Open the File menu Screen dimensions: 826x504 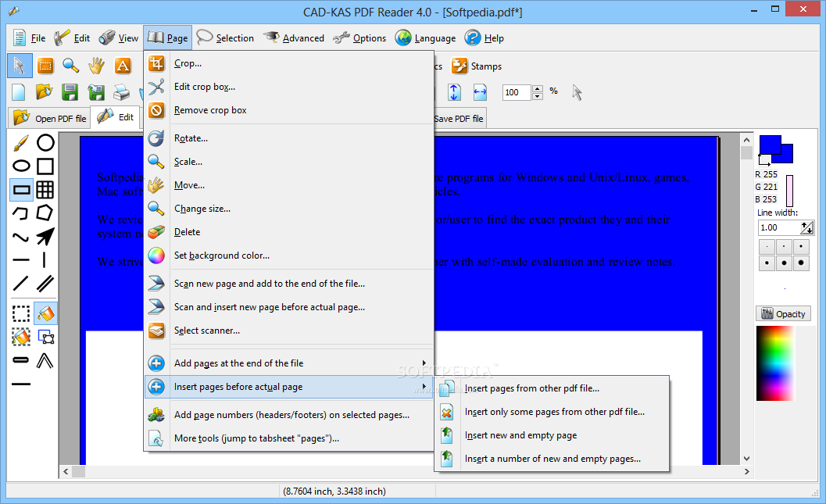(30, 38)
